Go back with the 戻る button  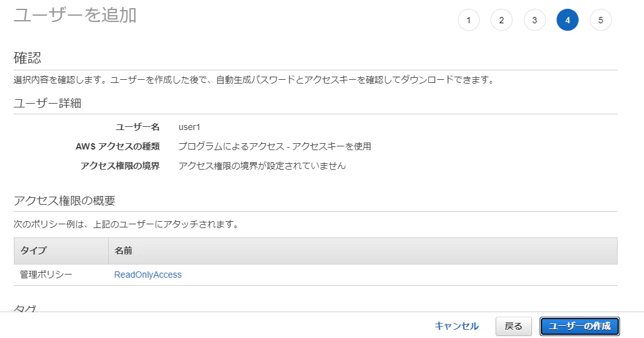coord(513,326)
